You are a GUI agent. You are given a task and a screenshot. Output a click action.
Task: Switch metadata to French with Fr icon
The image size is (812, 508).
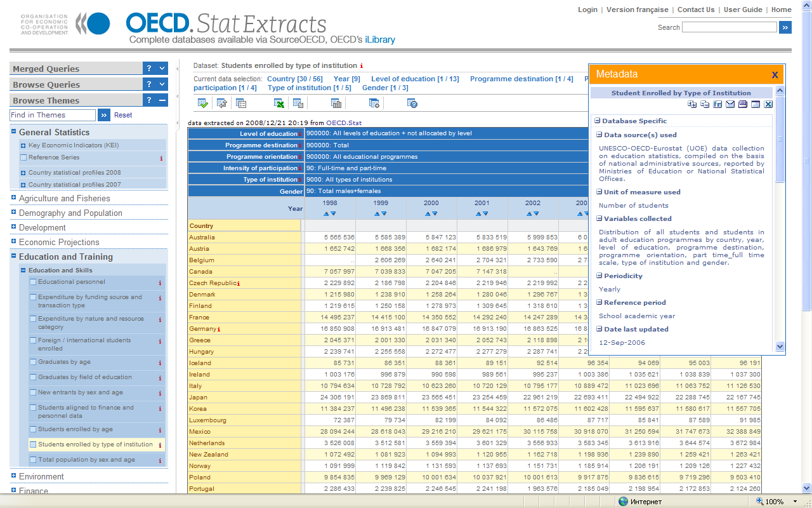click(717, 104)
